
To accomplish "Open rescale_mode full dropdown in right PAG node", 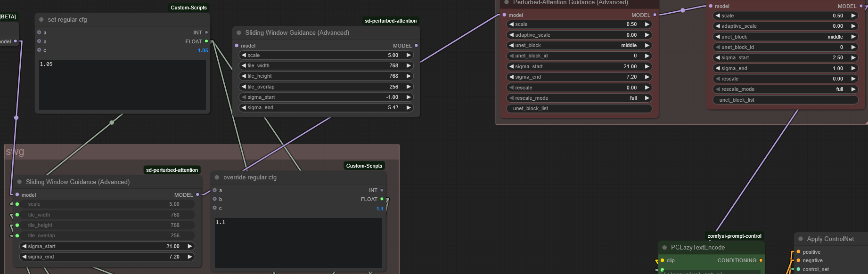I will point(786,89).
